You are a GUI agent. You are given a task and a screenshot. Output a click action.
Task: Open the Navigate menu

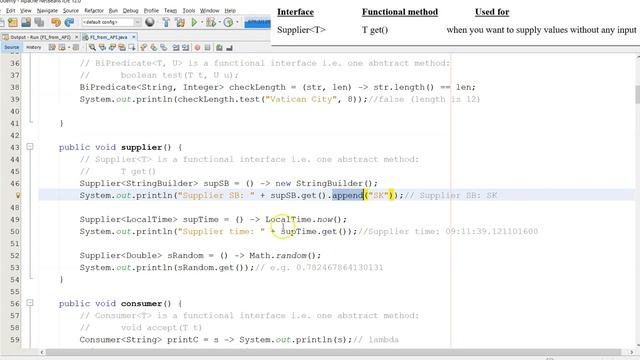47,10
